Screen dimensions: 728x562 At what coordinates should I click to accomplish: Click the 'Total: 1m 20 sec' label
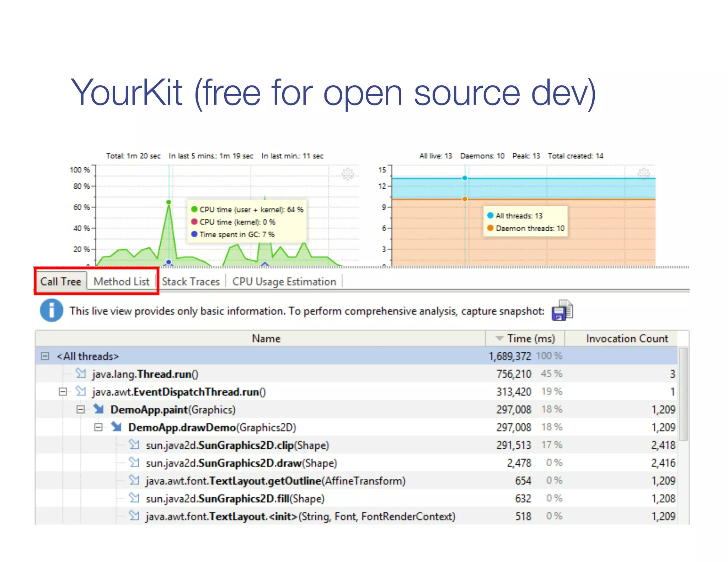133,156
